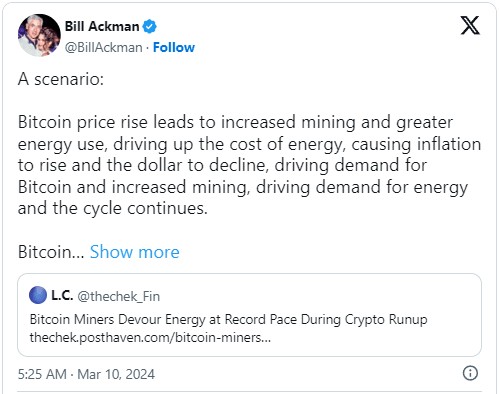Screen dimensions: 499x394
Task: Visit the @BillAckman handle
Action: click(x=103, y=47)
